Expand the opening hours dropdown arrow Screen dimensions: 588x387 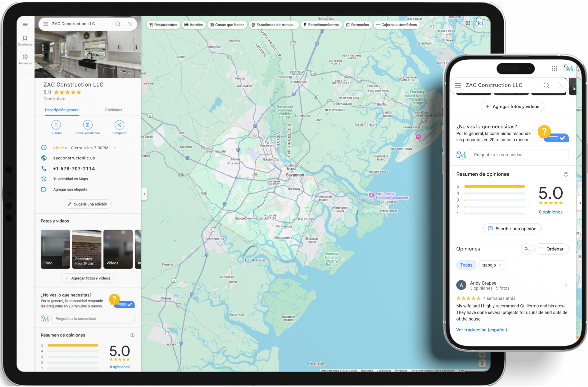115,148
